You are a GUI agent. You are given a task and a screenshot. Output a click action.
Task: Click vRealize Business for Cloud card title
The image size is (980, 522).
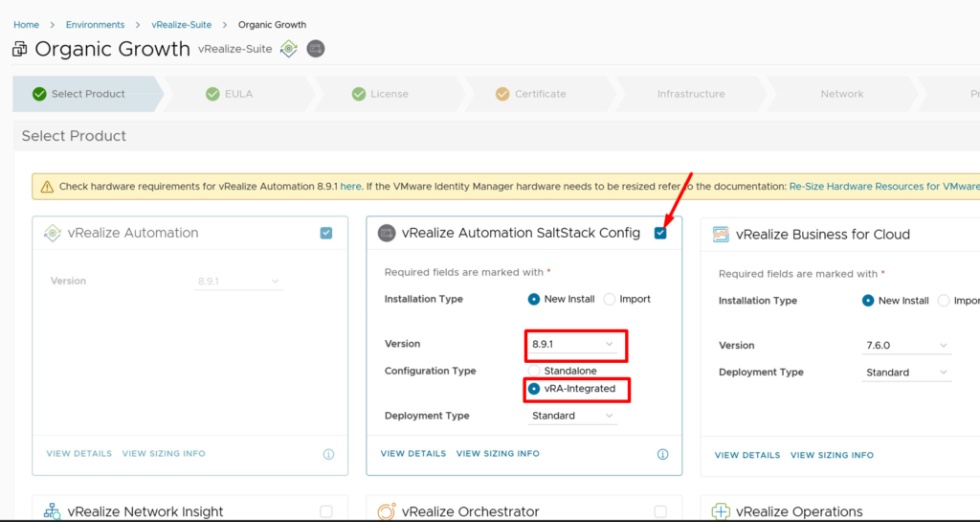(x=823, y=235)
